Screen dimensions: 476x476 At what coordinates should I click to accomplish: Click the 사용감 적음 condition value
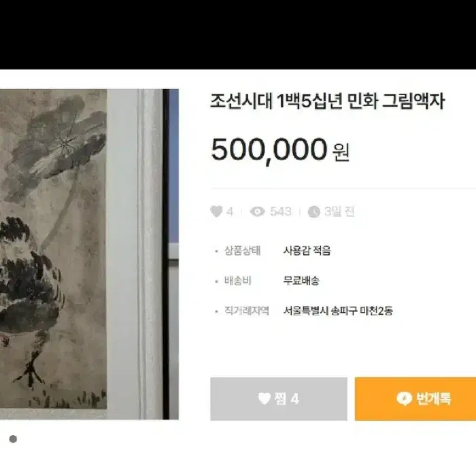pyautogui.click(x=307, y=251)
